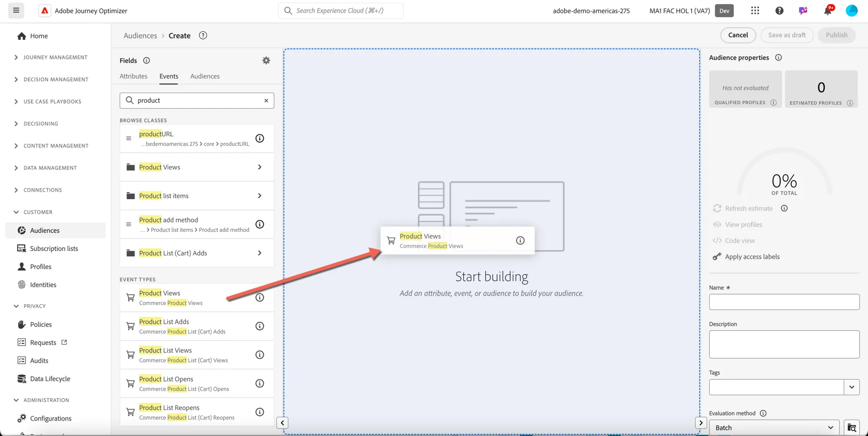Select the Product List Views event type
868x436 pixels.
[x=197, y=355]
